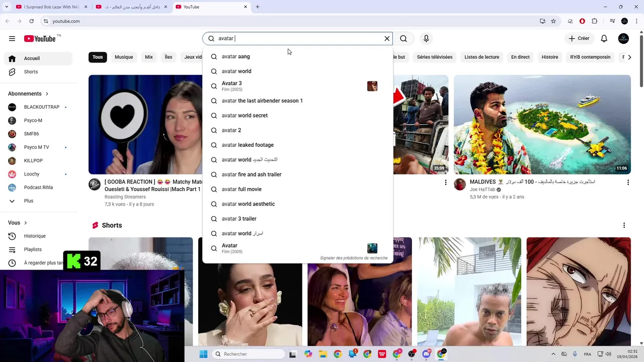Open the Chrome extensions puzzle icon
Image resolution: width=644 pixels, height=362 pixels.
(595, 21)
